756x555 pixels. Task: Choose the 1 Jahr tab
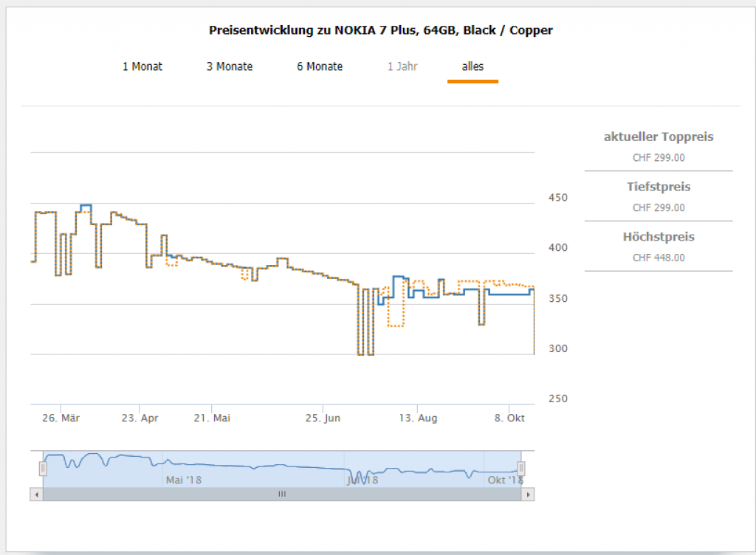click(402, 66)
